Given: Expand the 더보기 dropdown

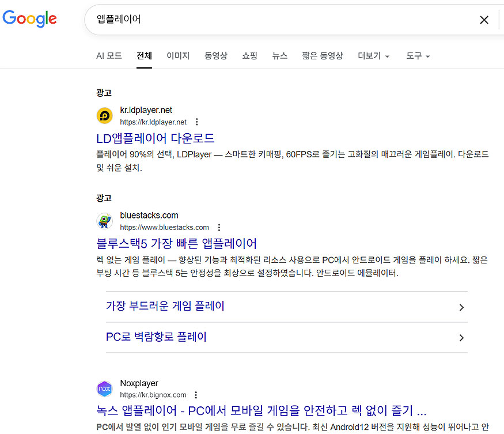Looking at the screenshot, I should click(374, 56).
